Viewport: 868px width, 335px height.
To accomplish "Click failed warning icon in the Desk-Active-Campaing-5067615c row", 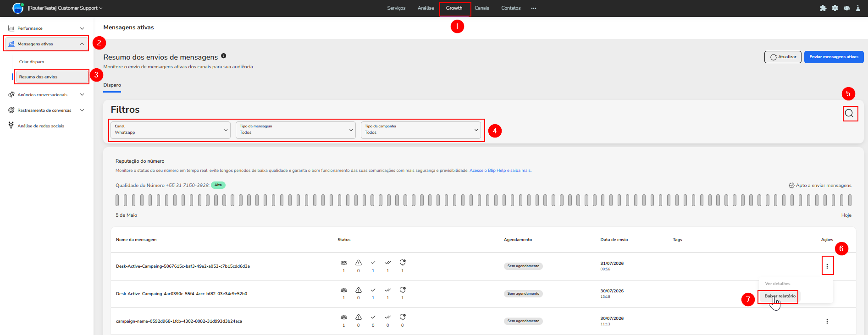I will 359,263.
